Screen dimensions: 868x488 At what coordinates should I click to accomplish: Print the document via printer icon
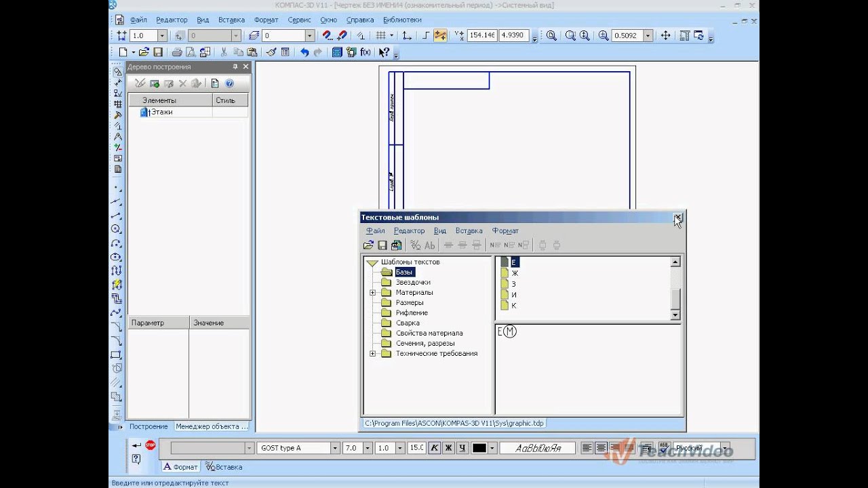177,52
